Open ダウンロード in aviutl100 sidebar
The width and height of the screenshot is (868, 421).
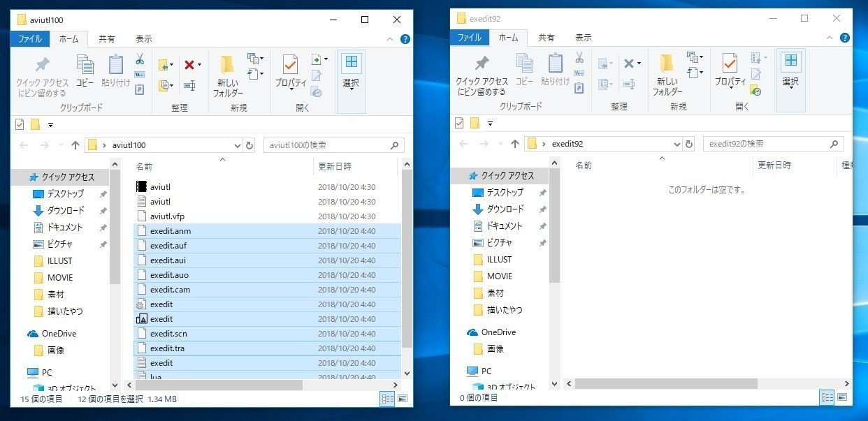click(66, 210)
